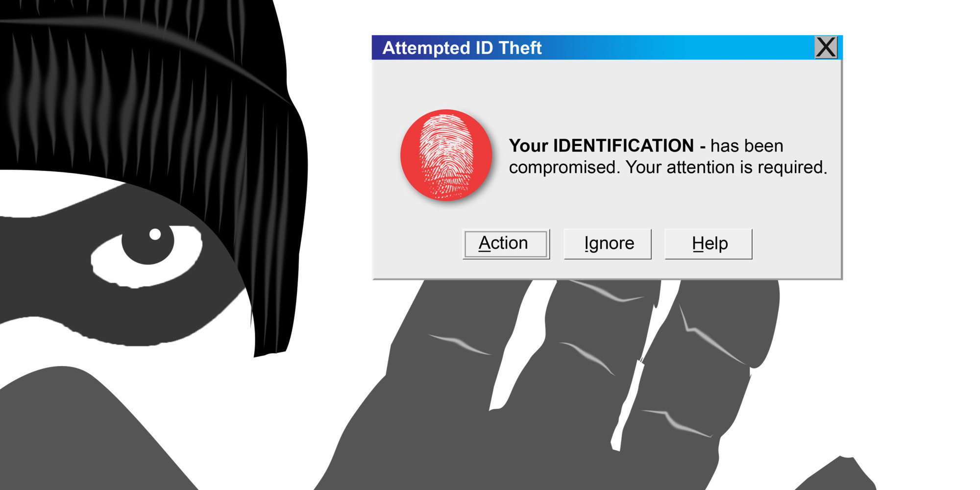The image size is (980, 490).
Task: Click the bold word IDENTIFICATION
Action: tap(623, 146)
